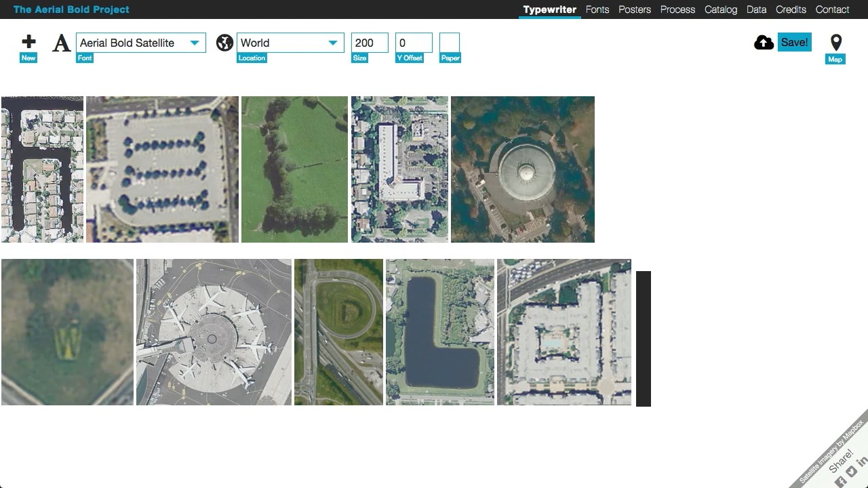Click the Y Offset input field
Image resolution: width=868 pixels, height=488 pixels.
[x=413, y=42]
